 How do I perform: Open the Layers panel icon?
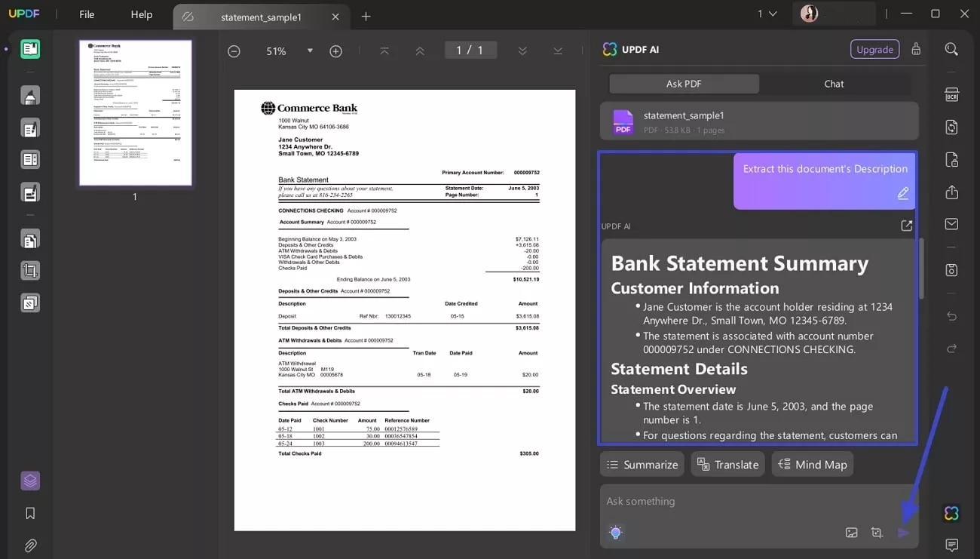(x=30, y=481)
